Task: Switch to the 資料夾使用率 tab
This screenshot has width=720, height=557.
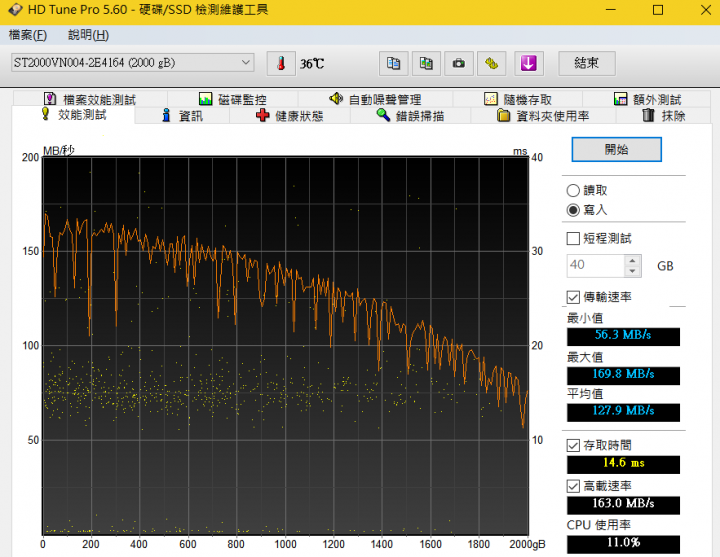Action: click(x=543, y=116)
